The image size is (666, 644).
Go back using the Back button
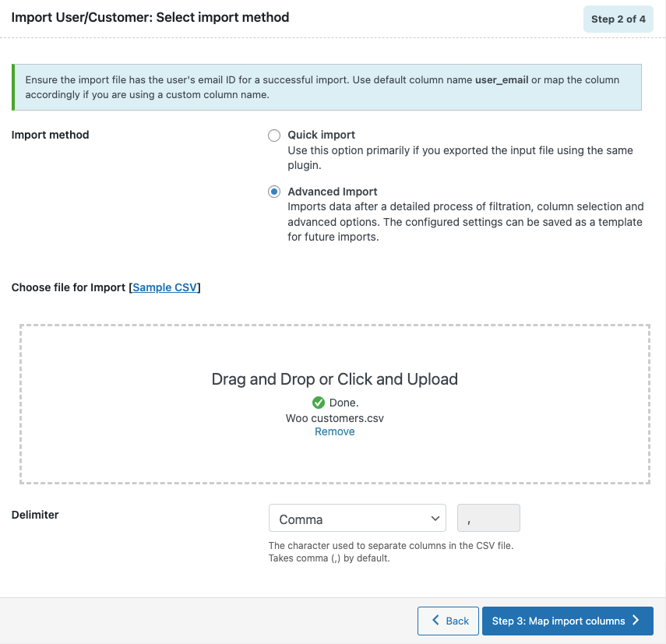pyautogui.click(x=449, y=621)
